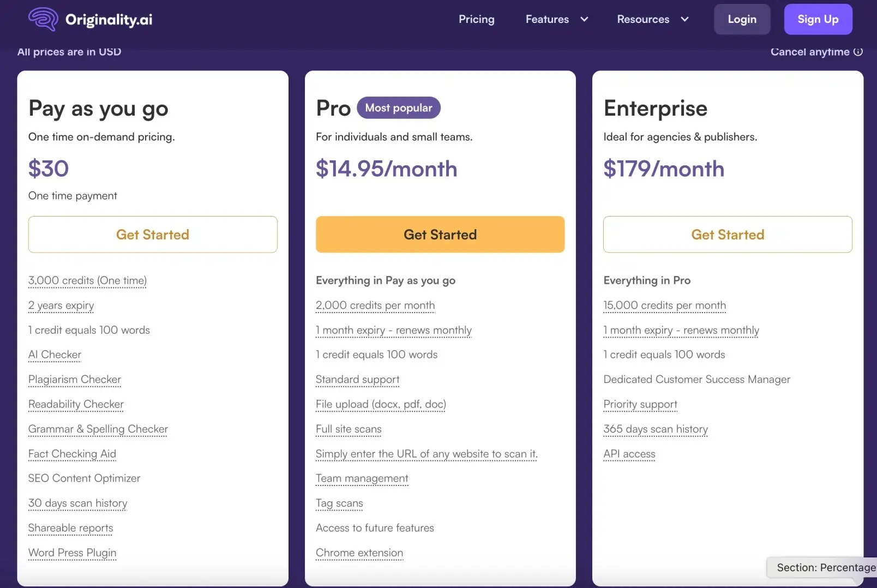
Task: Open the Pricing menu item
Action: (476, 19)
